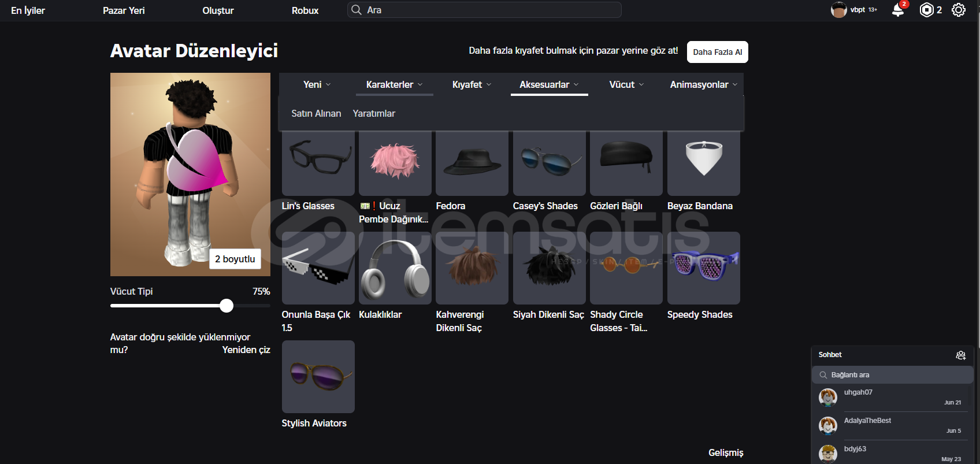Click the Ara search field
Screen dimensions: 980x464
(x=484, y=10)
